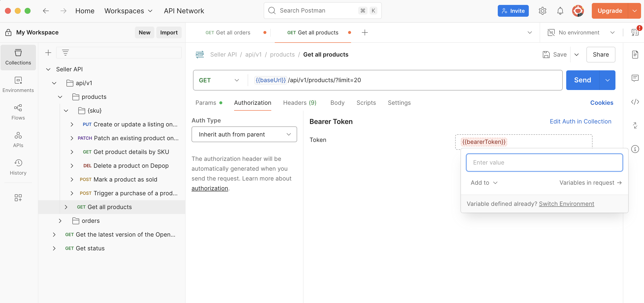The image size is (644, 303).
Task: Open the comments icon in right sidebar
Action: click(x=635, y=78)
